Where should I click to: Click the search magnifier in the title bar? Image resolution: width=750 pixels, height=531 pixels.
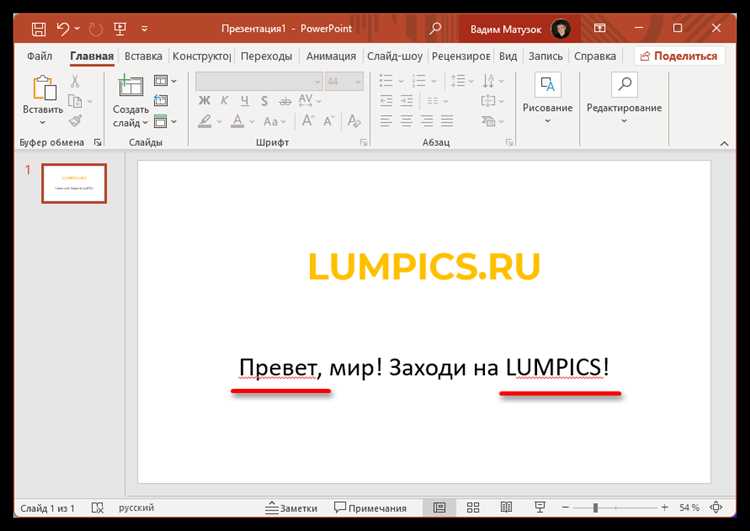click(x=435, y=28)
